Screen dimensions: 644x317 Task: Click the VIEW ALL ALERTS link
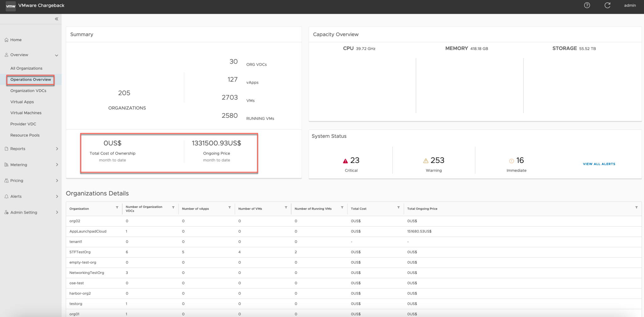[598, 164]
